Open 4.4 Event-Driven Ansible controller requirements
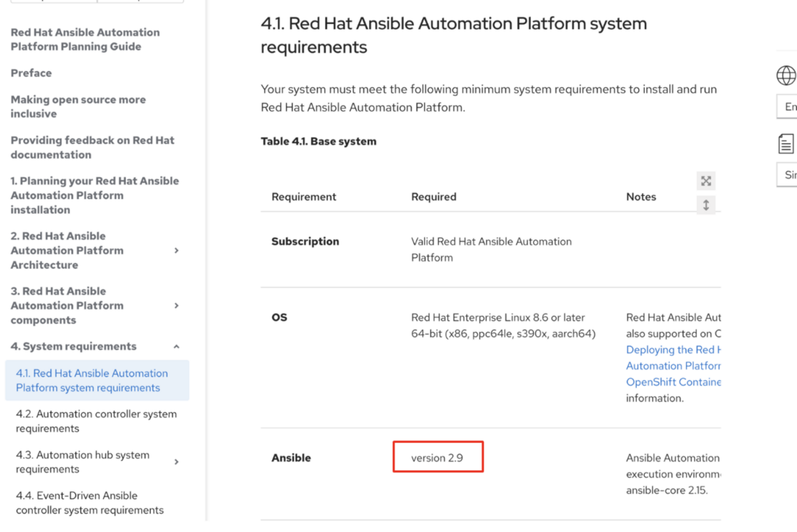Screen dimensions: 797x532 click(x=90, y=503)
